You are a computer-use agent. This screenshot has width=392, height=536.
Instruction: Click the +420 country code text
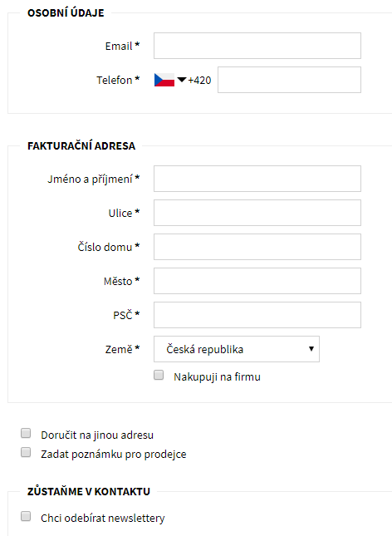(x=199, y=81)
